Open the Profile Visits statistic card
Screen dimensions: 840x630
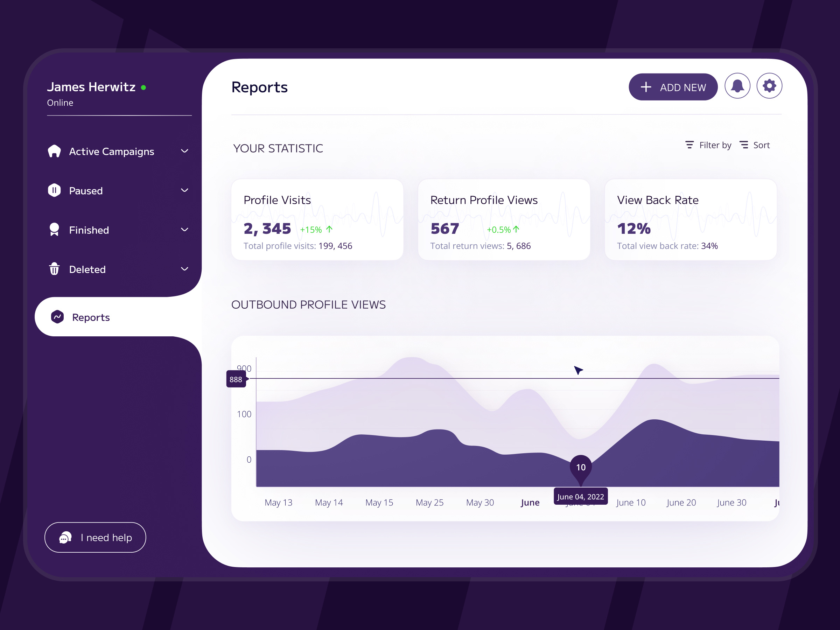317,219
